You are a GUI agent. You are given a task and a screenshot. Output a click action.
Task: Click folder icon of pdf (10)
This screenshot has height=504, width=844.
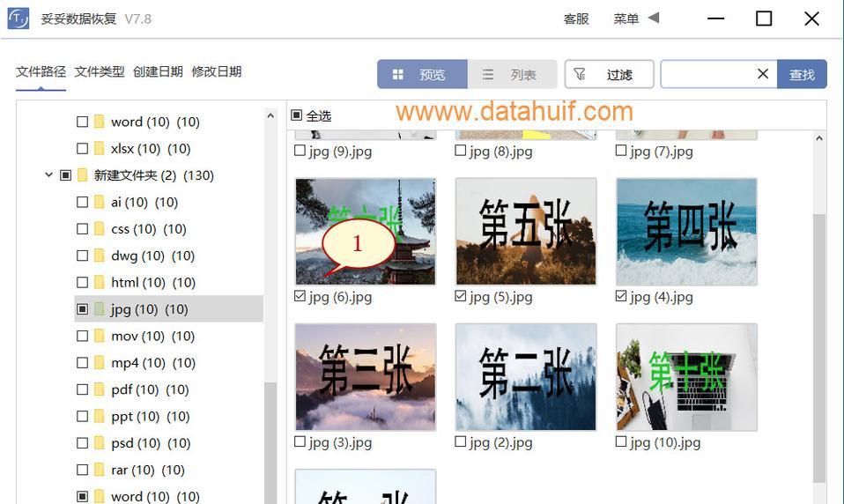(99, 389)
